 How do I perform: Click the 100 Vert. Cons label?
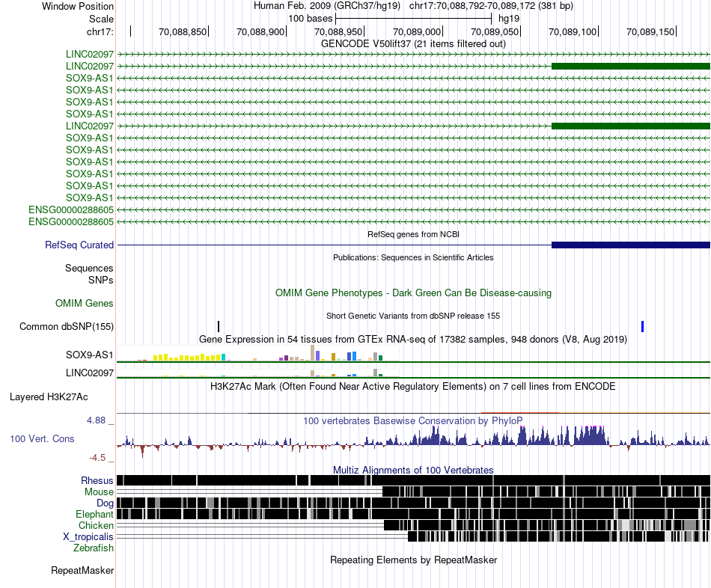pyautogui.click(x=42, y=438)
